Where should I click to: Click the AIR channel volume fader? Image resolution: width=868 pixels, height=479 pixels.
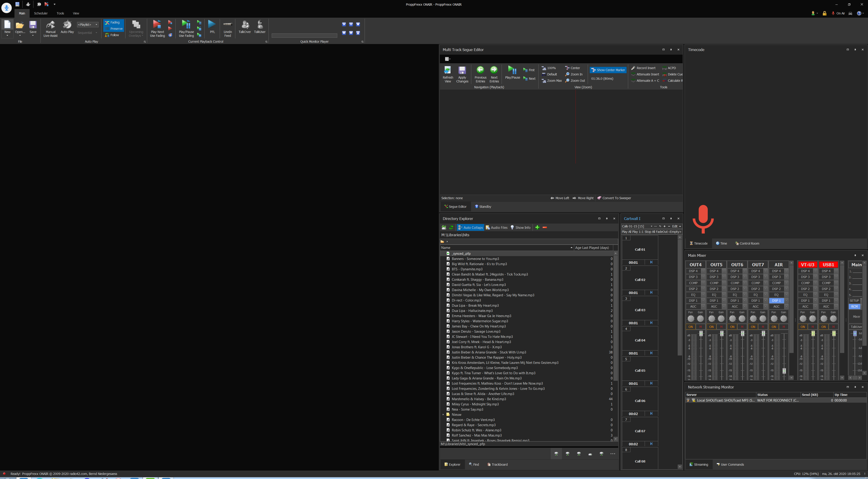[784, 371]
